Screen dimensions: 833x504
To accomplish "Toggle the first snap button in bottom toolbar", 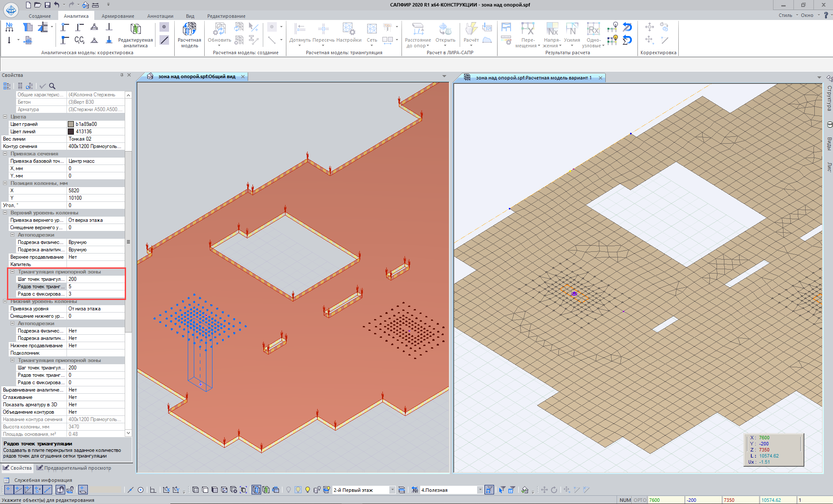I will coord(8,490).
